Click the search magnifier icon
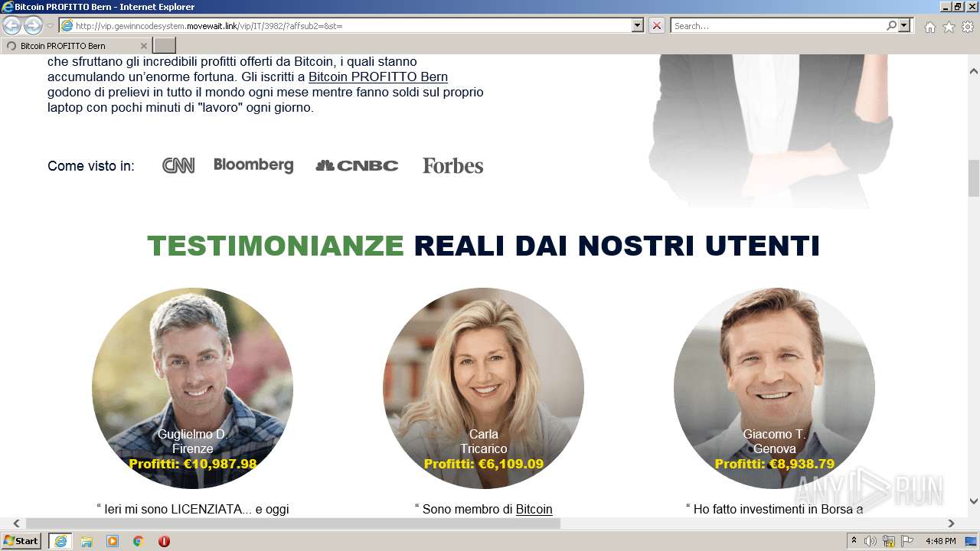Screen dimensions: 980x551 click(891, 26)
